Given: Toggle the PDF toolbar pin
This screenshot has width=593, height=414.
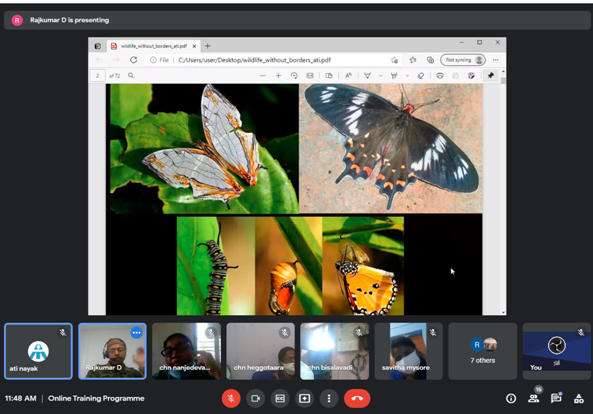Looking at the screenshot, I should pyautogui.click(x=491, y=76).
